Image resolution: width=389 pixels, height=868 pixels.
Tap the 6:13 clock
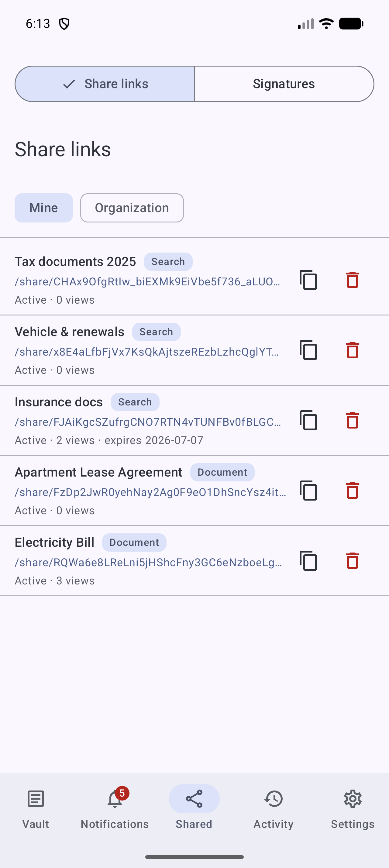[x=38, y=24]
